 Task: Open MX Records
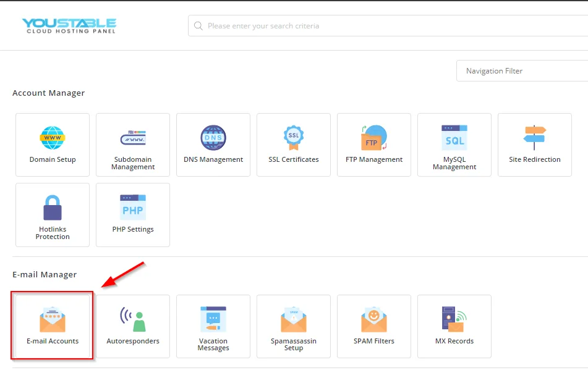454,326
